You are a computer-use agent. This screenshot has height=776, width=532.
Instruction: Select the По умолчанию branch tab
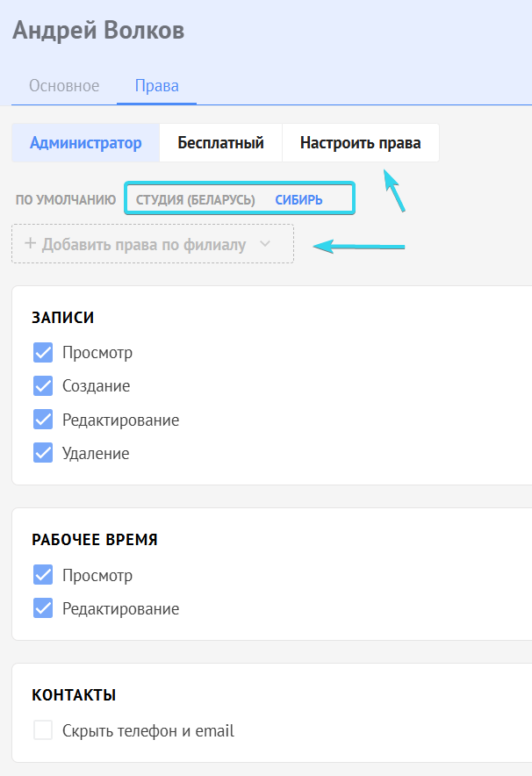point(65,200)
